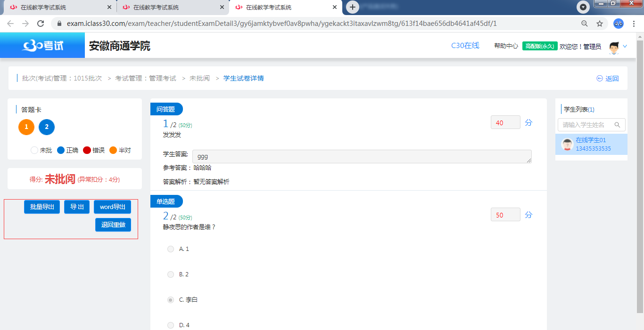This screenshot has height=330, width=644.
Task: Select answer option D. 4
Action: 170,325
